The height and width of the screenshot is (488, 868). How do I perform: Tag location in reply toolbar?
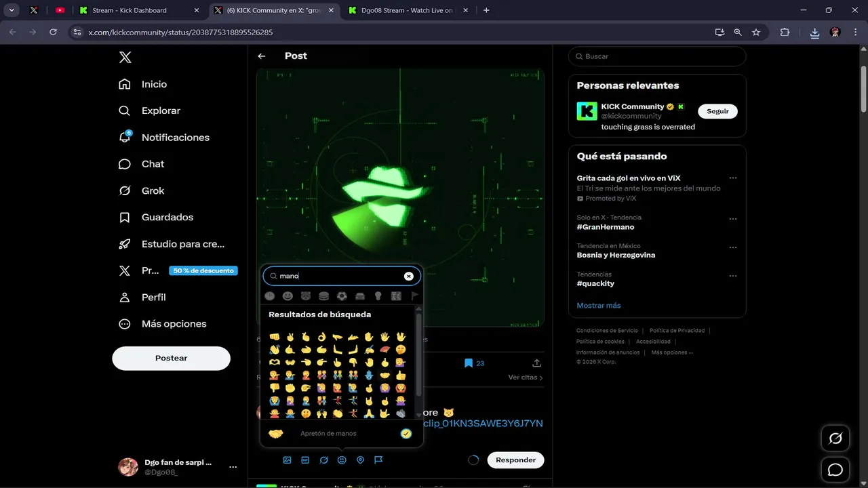(360, 460)
